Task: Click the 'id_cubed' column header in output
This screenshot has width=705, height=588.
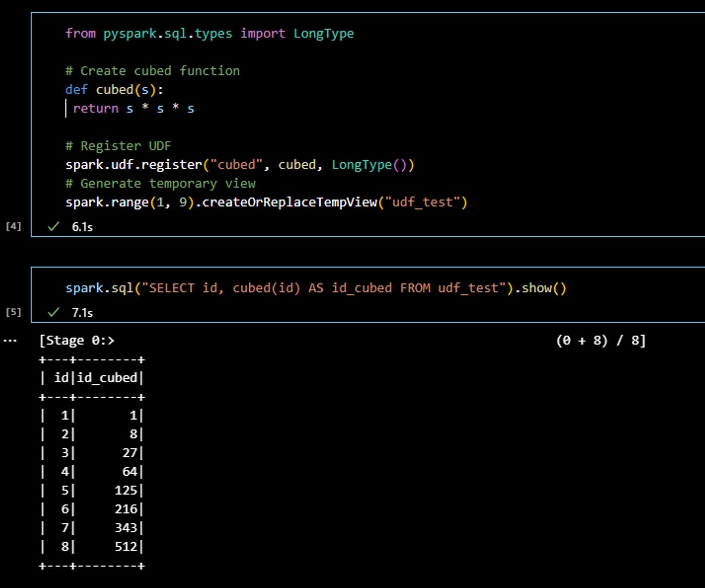Action: point(107,378)
